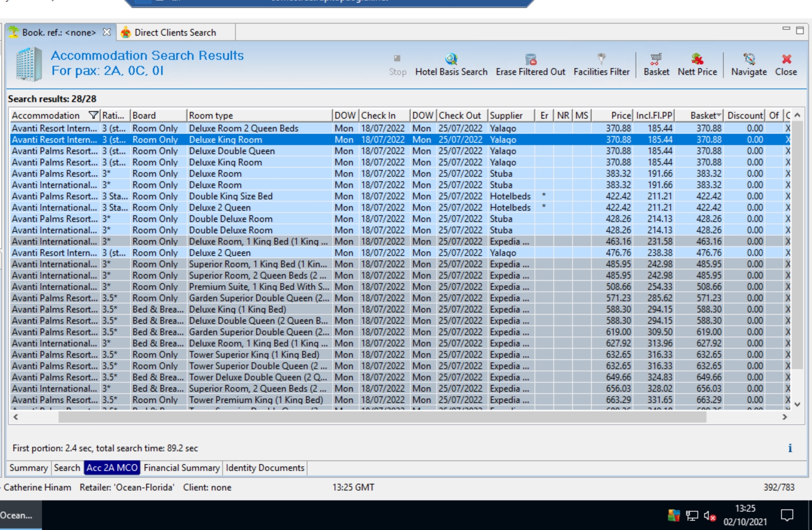
Task: Click the Ocean taskbar application button
Action: pos(21,515)
